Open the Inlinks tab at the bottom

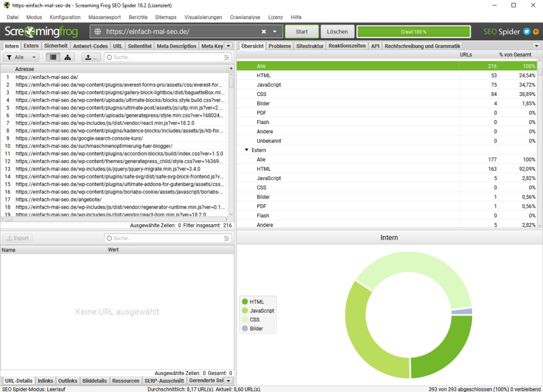click(x=46, y=380)
